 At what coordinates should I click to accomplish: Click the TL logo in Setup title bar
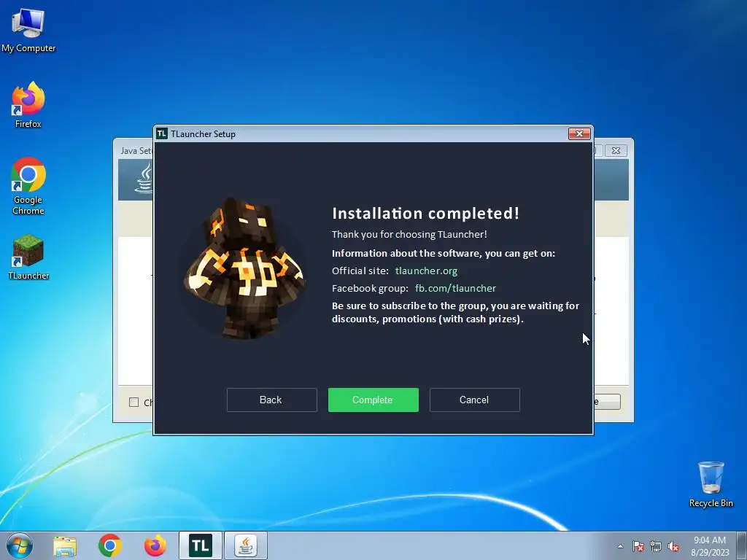(x=162, y=134)
